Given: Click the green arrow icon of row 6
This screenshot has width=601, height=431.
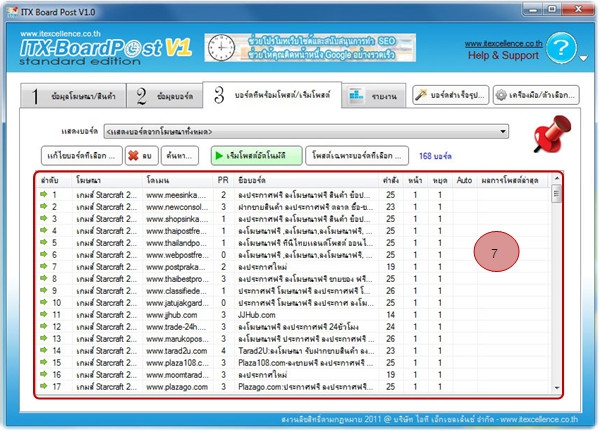Looking at the screenshot, I should tap(44, 254).
